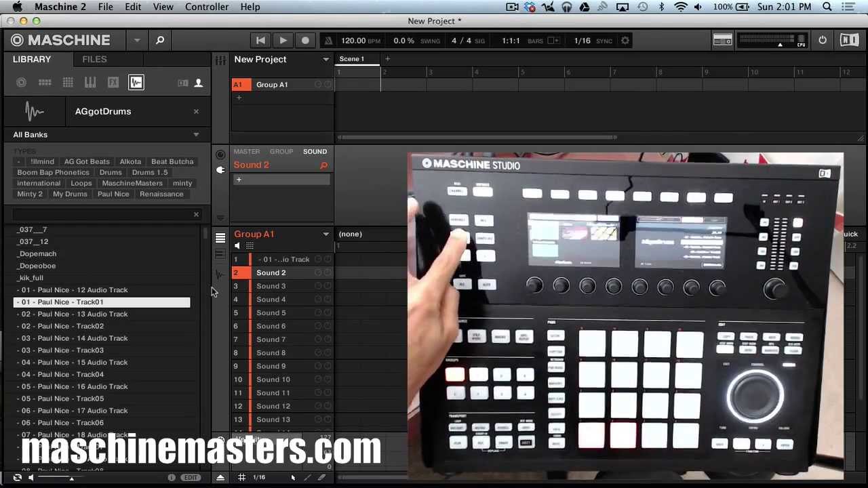This screenshot has width=868, height=488.
Task: Click the arranger horizontal scrollbar
Action: click(x=477, y=138)
